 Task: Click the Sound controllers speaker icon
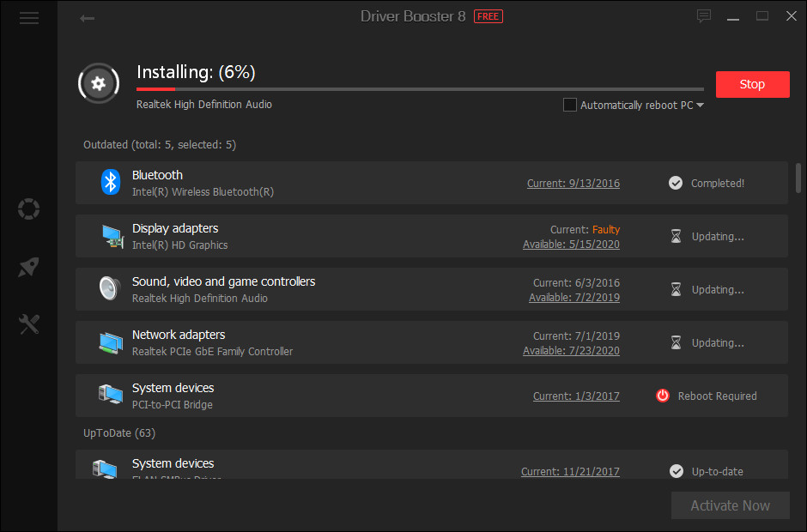(108, 288)
